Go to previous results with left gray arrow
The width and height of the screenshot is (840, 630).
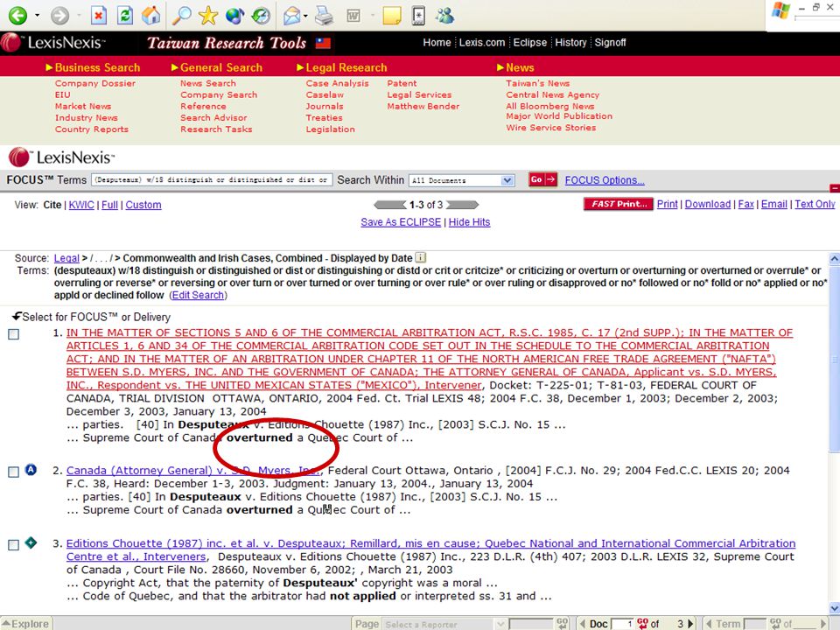pyautogui.click(x=389, y=205)
